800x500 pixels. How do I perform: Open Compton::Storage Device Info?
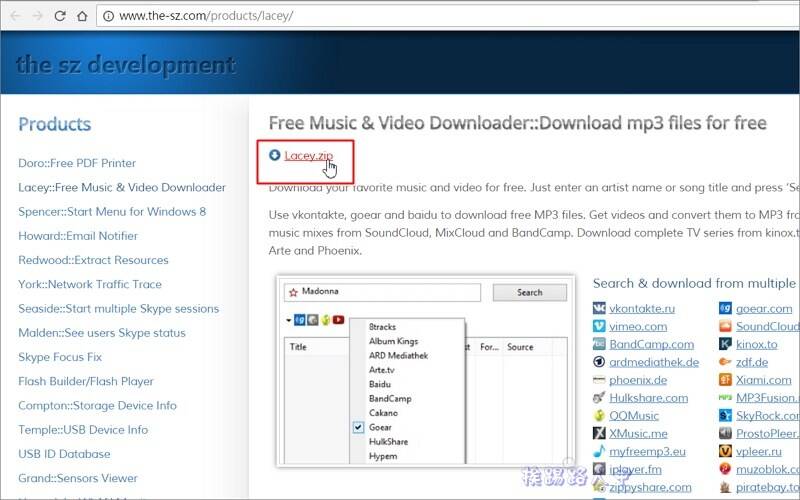tap(97, 406)
